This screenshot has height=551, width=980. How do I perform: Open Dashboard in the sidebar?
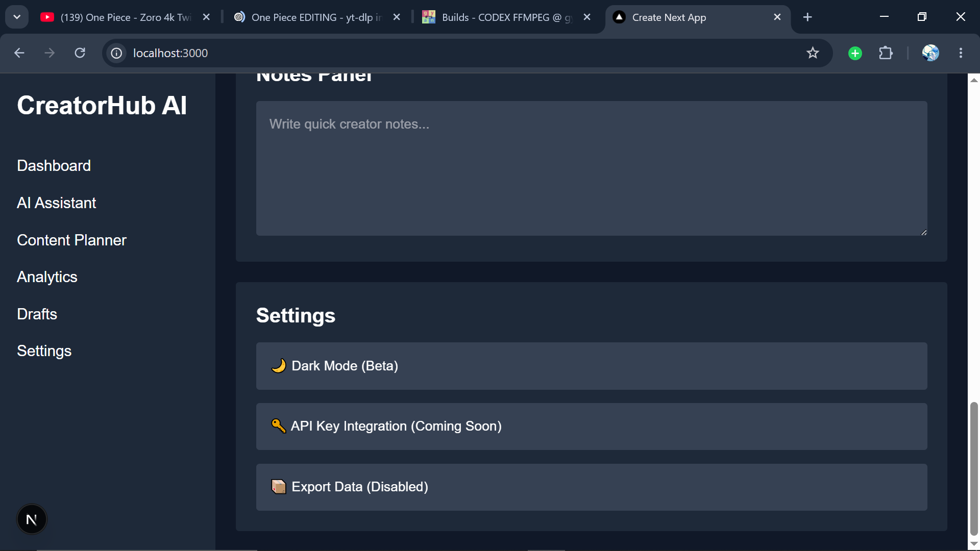pos(54,166)
